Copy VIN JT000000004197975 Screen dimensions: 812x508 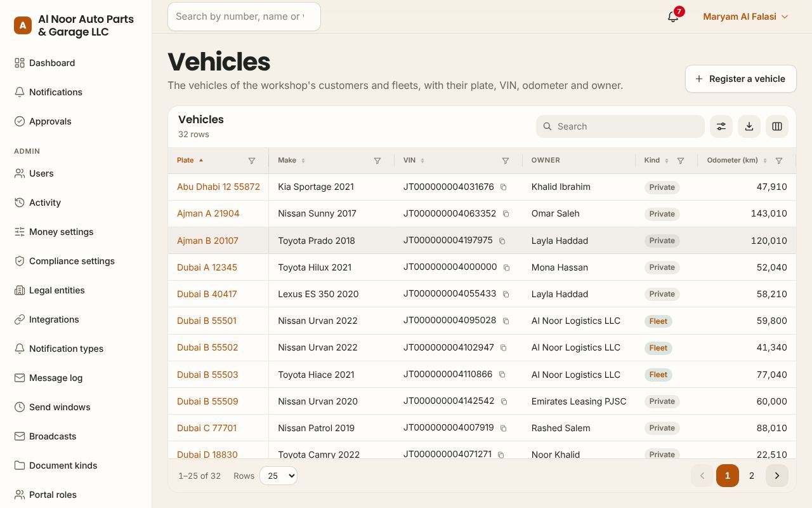[x=502, y=241]
